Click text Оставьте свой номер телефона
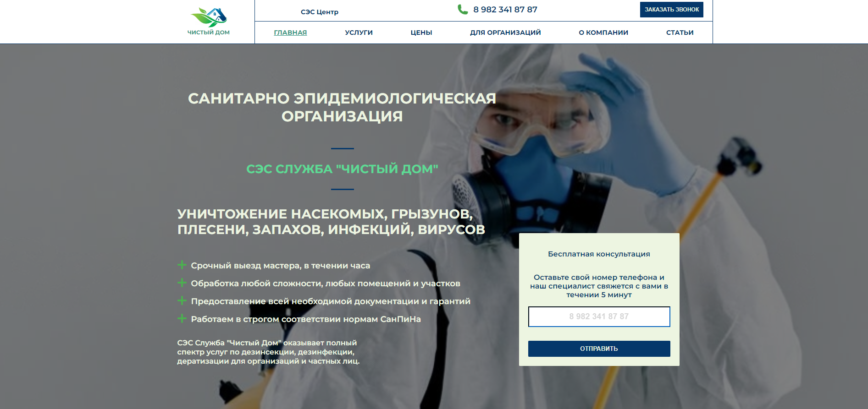The width and height of the screenshot is (868, 409). coord(599,286)
